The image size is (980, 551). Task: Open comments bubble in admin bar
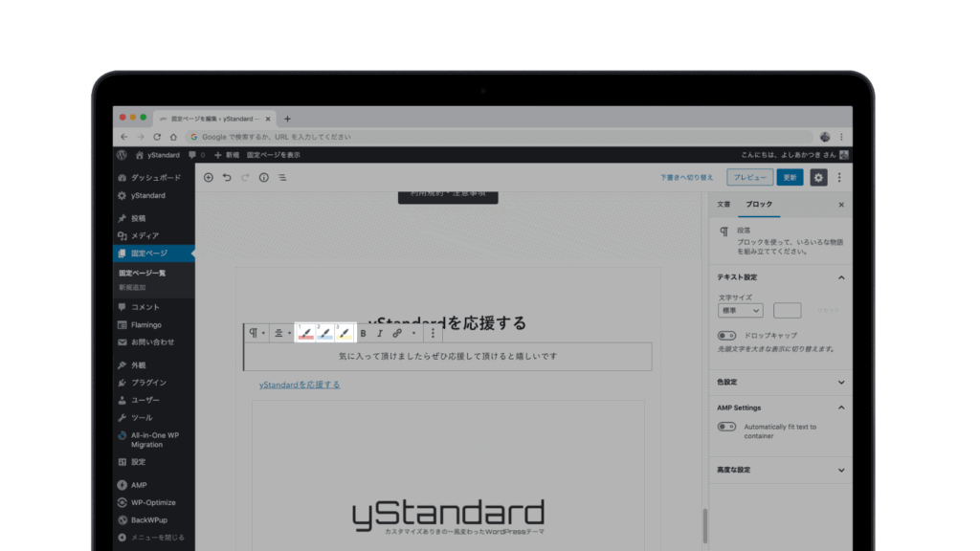(x=196, y=155)
